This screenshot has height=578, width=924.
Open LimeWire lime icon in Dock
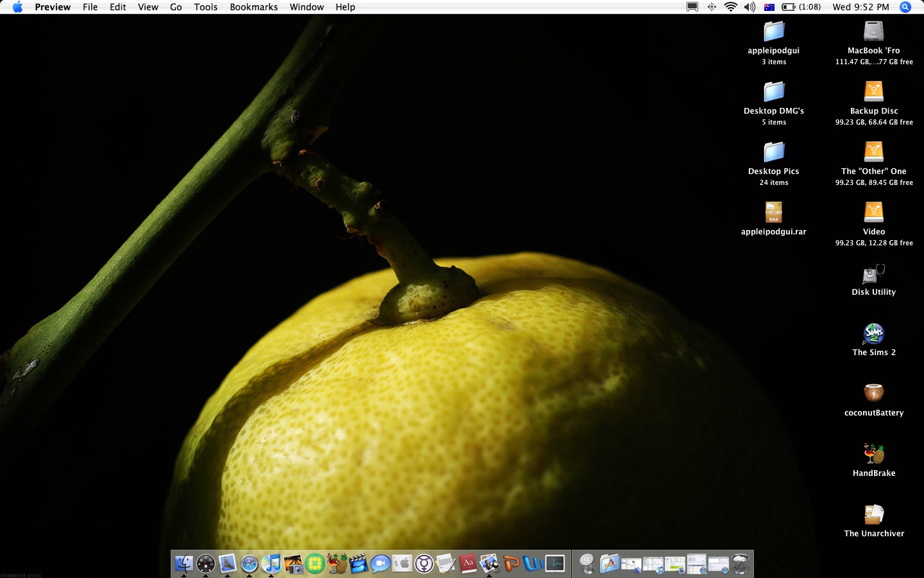pos(315,564)
